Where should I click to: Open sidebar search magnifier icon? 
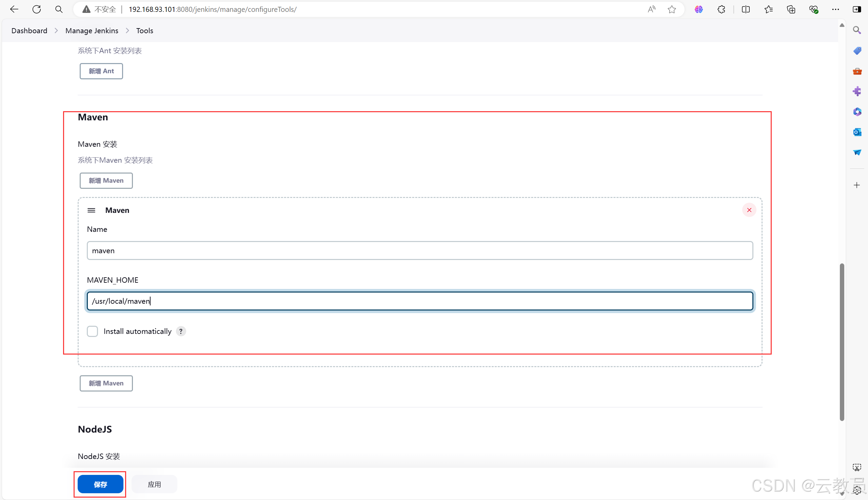coord(857,30)
